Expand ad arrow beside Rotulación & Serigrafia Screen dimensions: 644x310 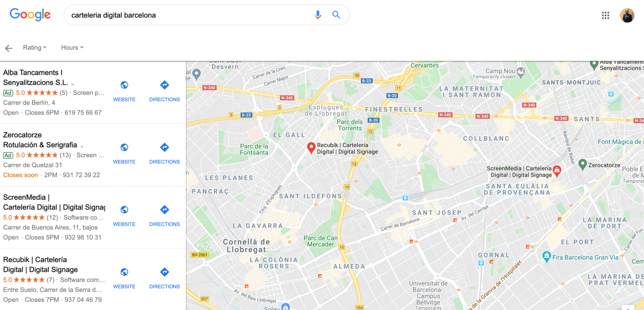pos(82,147)
